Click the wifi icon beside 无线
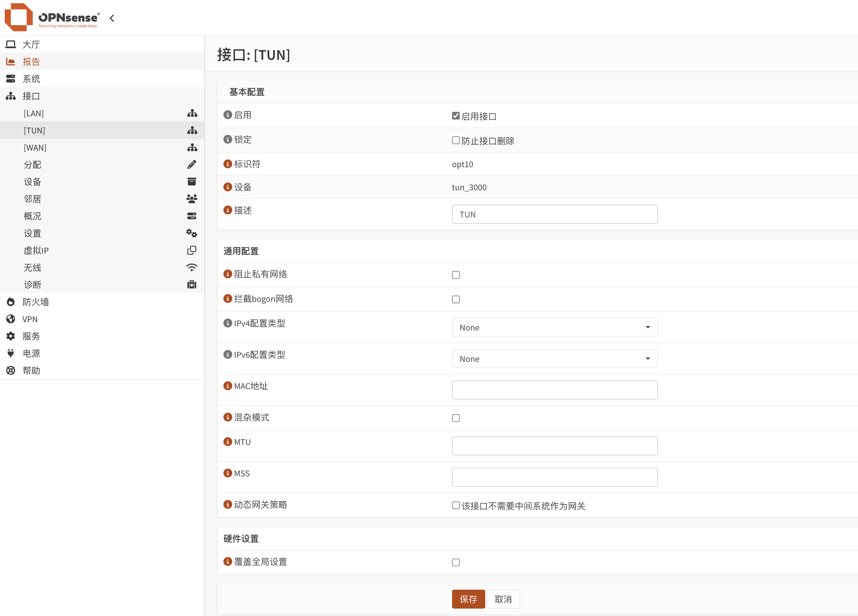Image resolution: width=858 pixels, height=616 pixels. pos(192,267)
